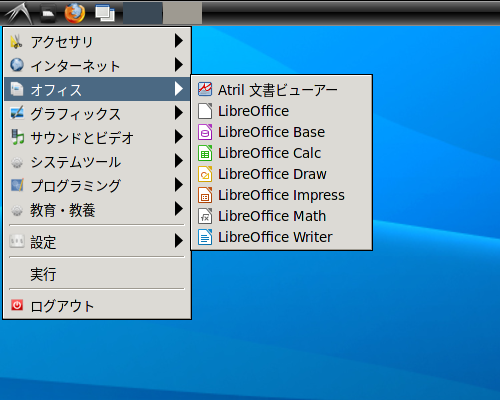Image resolution: width=500 pixels, height=400 pixels.
Task: Open Firefox from the top panel
Action: (74, 13)
